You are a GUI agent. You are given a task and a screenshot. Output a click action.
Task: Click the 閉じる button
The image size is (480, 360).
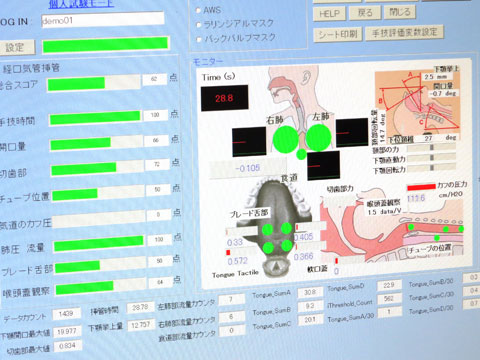click(x=400, y=12)
